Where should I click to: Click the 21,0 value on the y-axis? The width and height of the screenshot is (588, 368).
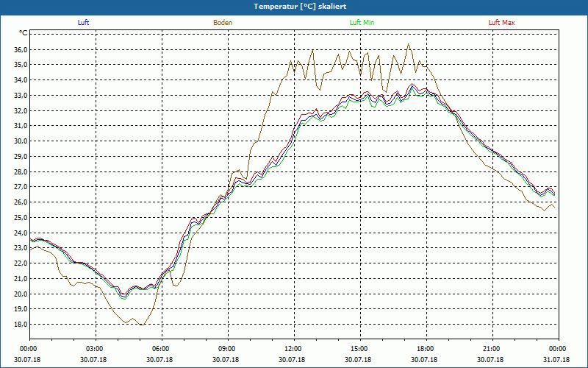[x=21, y=279]
